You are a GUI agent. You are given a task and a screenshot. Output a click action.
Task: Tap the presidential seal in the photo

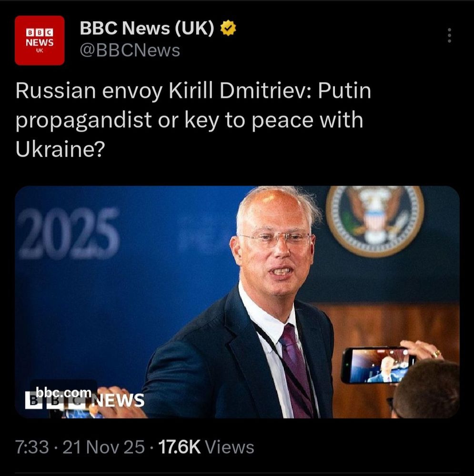point(375,221)
